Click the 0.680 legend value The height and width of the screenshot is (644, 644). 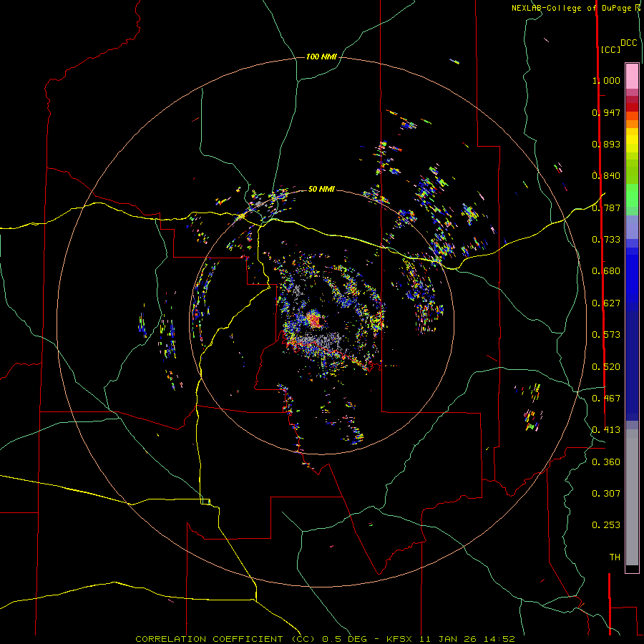click(606, 271)
